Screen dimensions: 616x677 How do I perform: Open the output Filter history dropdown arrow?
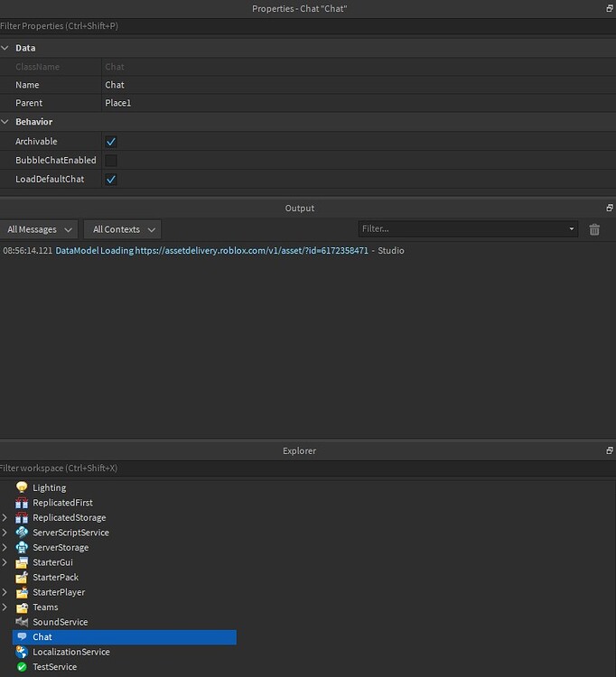click(572, 228)
